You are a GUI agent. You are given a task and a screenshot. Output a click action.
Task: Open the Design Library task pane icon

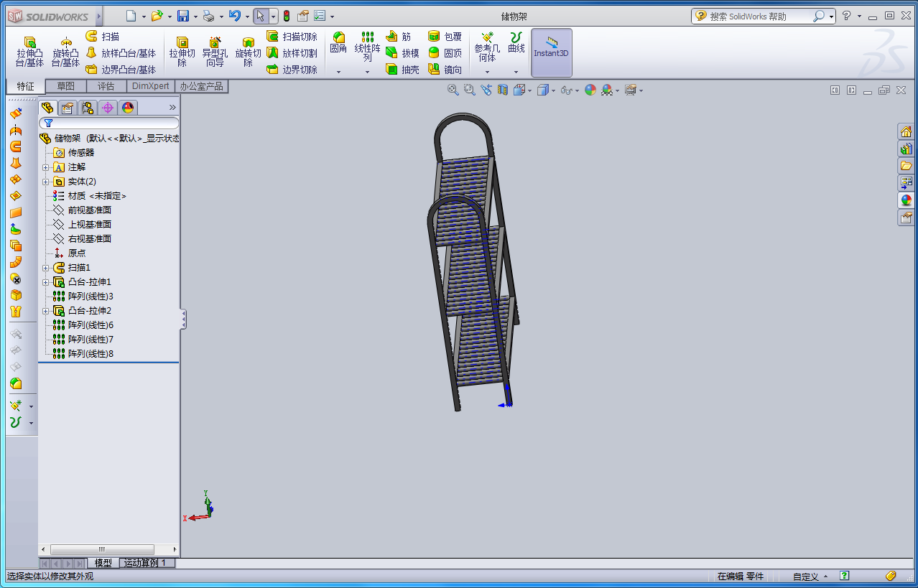coord(906,149)
